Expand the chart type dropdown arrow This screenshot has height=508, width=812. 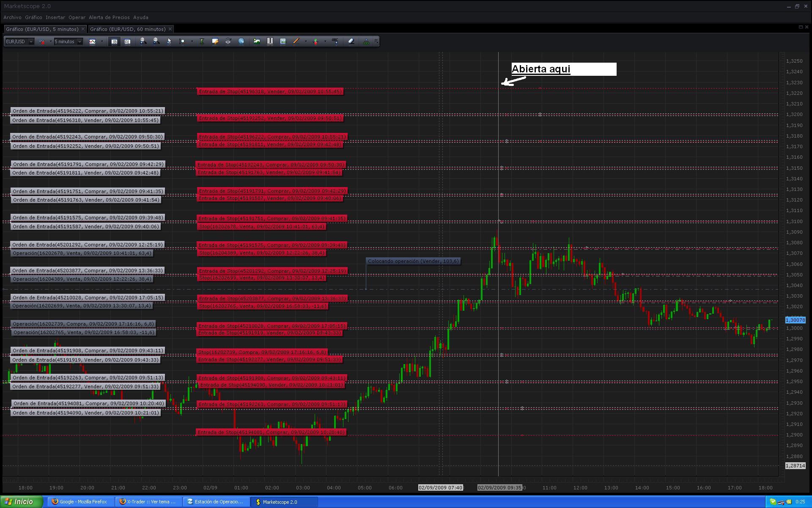[102, 41]
